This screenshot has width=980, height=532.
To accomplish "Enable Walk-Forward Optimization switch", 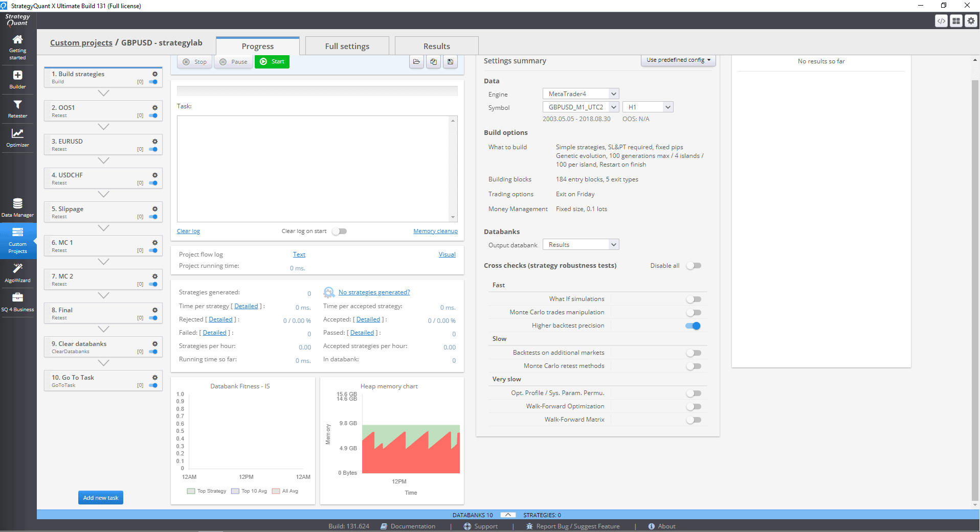I will click(694, 407).
